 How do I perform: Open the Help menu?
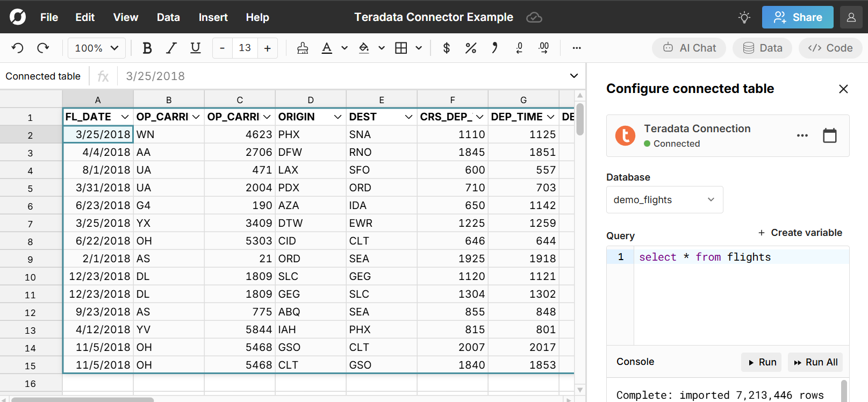[x=257, y=17]
